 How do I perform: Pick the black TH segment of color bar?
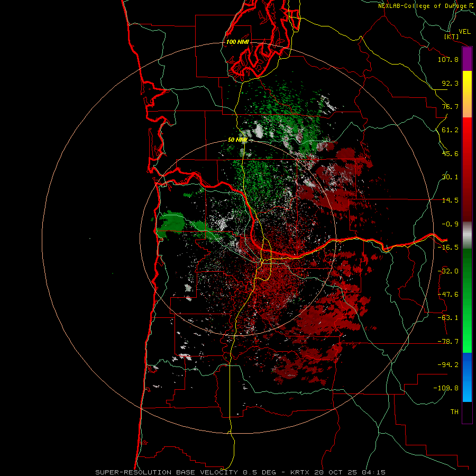click(467, 413)
